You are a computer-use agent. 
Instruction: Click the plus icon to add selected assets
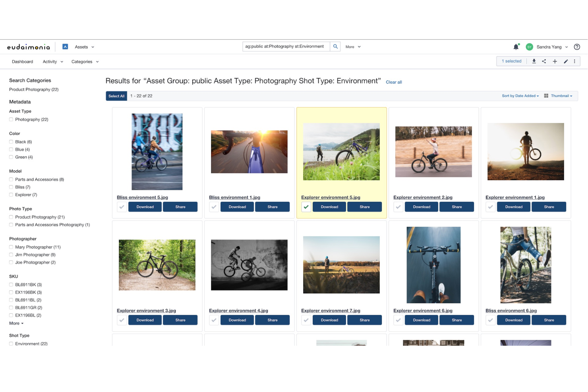(x=555, y=61)
